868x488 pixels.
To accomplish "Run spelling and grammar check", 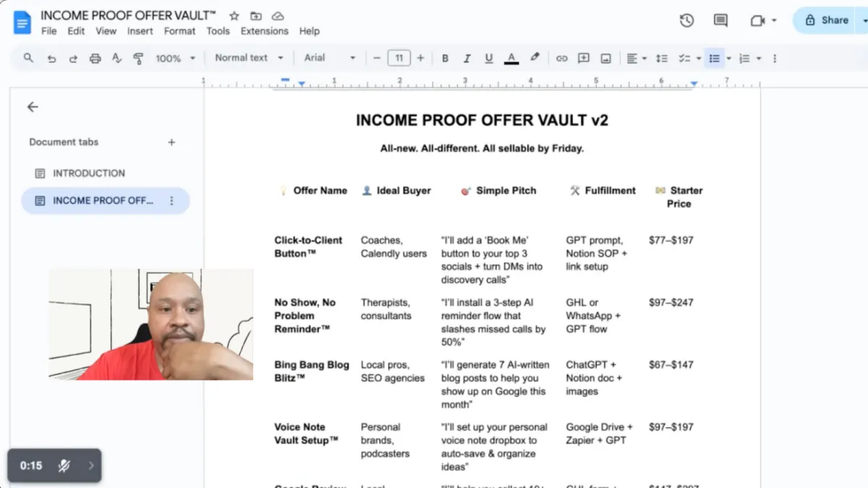I will (x=116, y=59).
